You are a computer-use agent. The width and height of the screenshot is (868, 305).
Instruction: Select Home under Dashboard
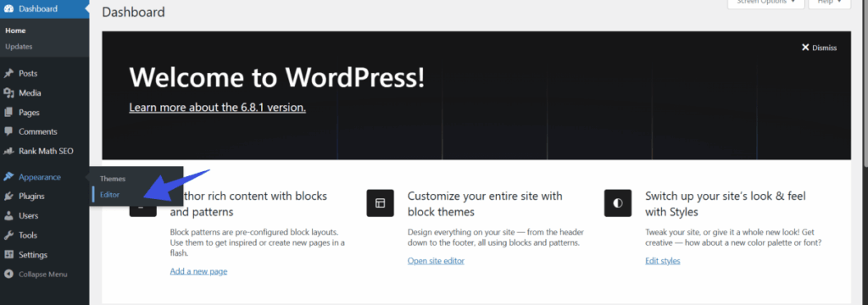click(15, 30)
